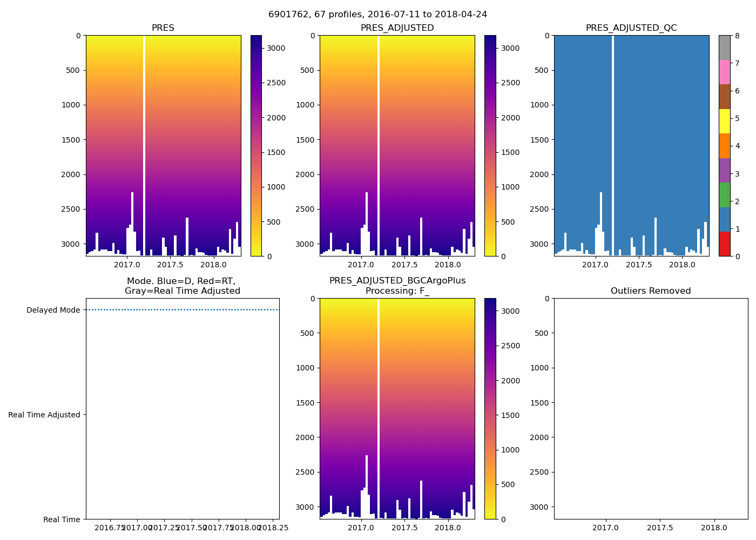
Task: Click the BGCArgoPlus plot gradient colorbar
Action: coord(490,409)
